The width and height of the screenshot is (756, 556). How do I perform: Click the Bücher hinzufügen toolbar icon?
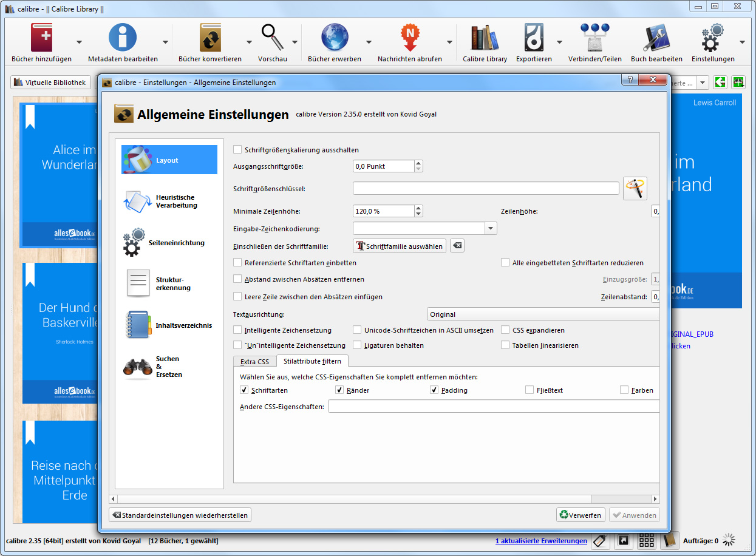coord(42,38)
